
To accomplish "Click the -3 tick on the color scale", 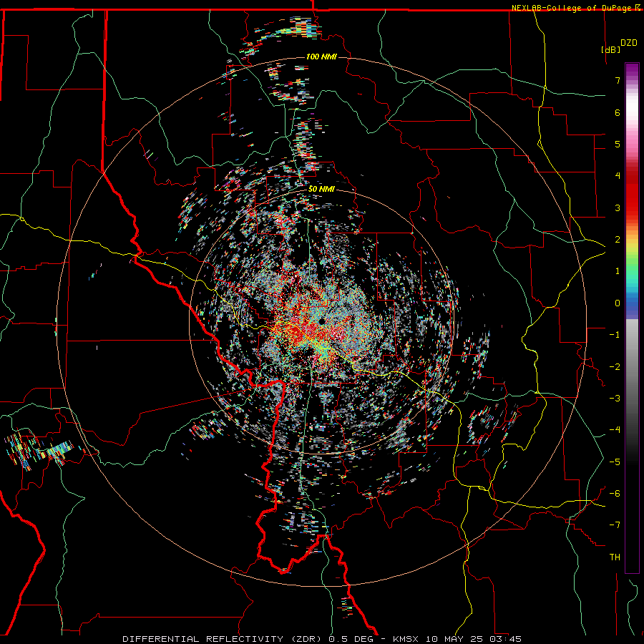I will coord(615,399).
